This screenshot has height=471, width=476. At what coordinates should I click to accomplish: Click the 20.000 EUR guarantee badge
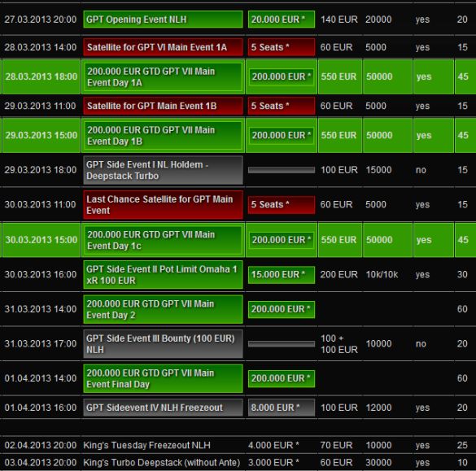pyautogui.click(x=282, y=20)
